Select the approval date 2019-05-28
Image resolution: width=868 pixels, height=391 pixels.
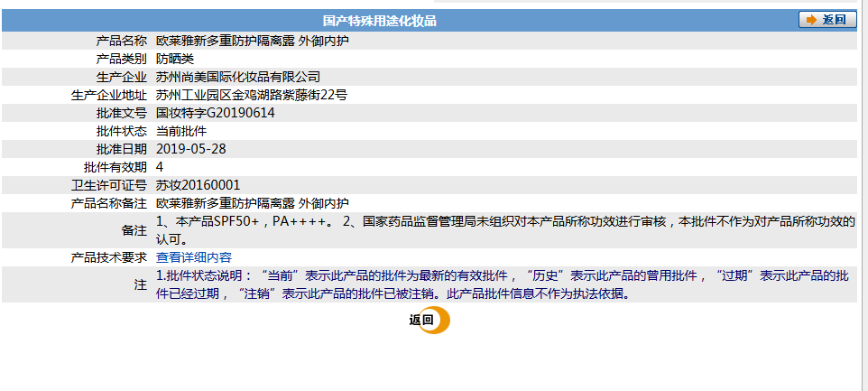click(x=191, y=149)
